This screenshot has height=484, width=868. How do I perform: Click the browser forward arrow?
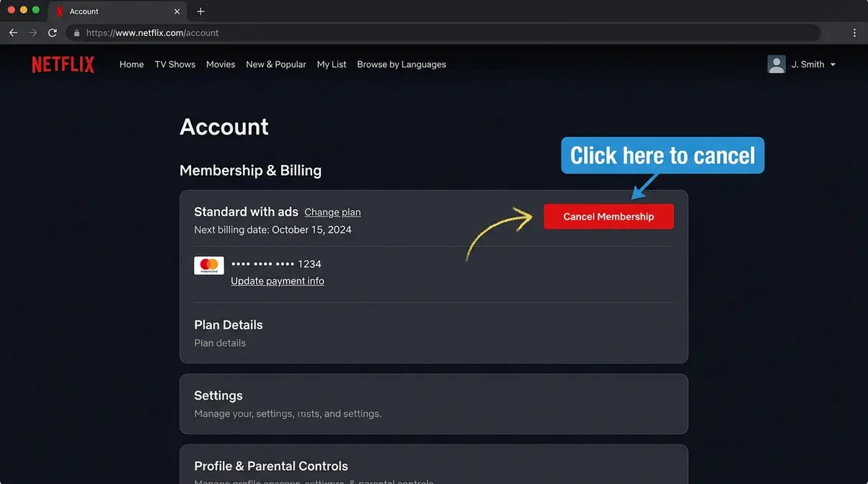pos(32,32)
